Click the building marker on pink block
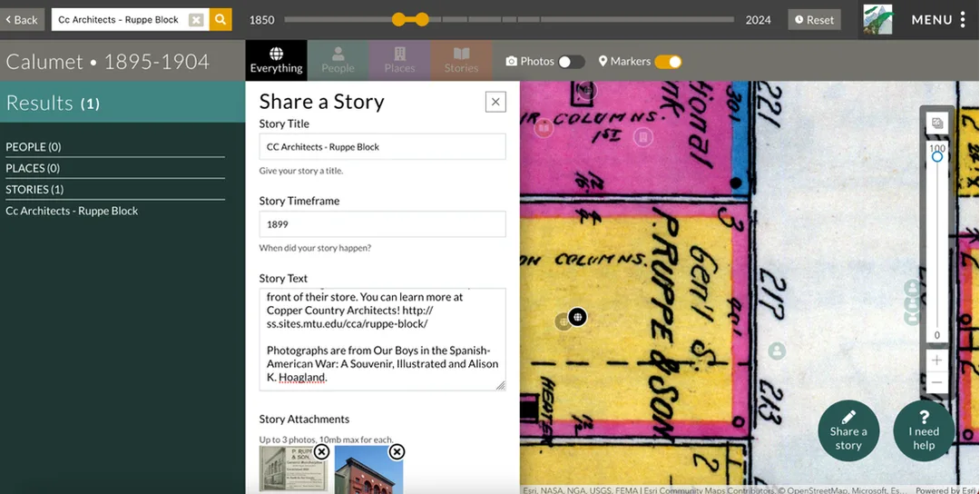The width and height of the screenshot is (980, 494). point(643,137)
